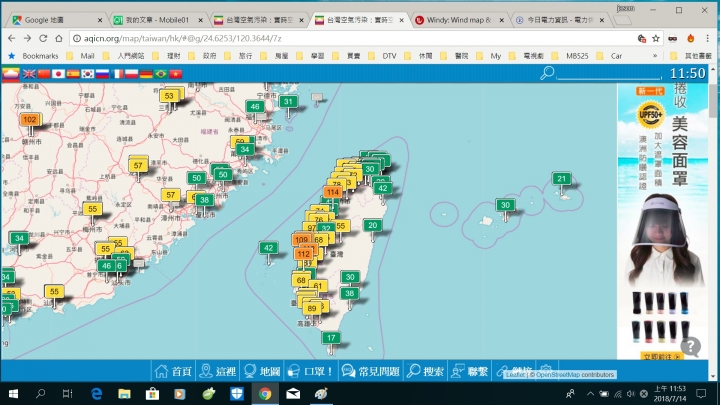Select the Brazil flag language
The height and width of the screenshot is (405, 720).
pos(161,74)
